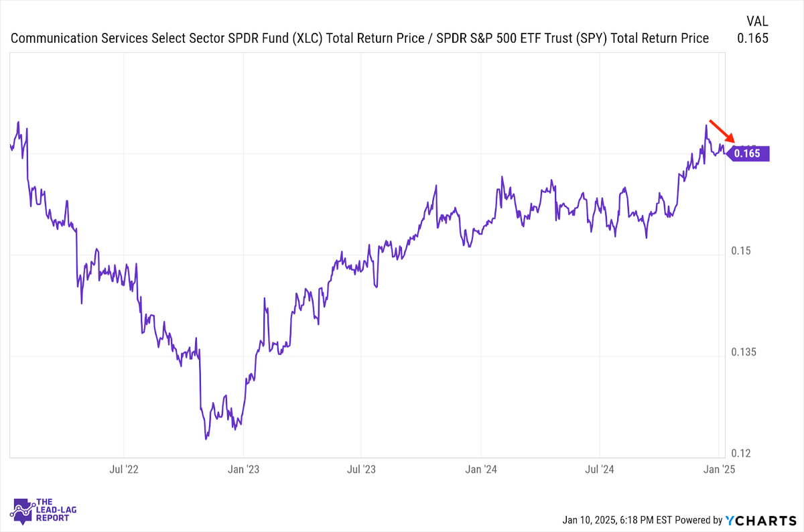The width and height of the screenshot is (804, 532).
Task: Click the red arrow annotation
Action: coord(722,131)
